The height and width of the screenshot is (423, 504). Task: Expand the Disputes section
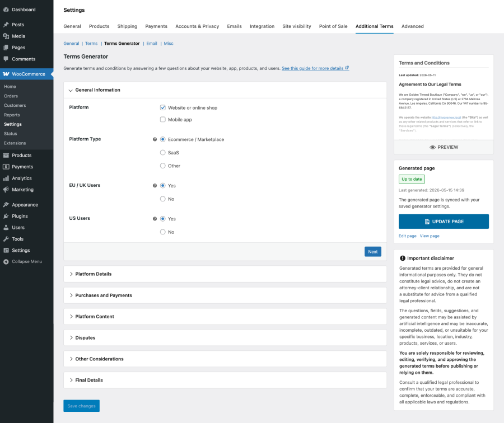click(225, 337)
